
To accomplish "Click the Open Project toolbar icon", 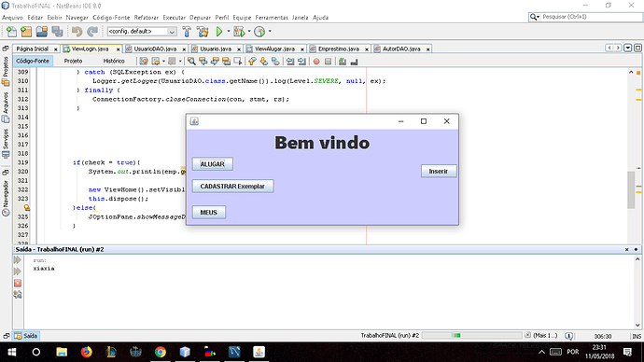I will [x=41, y=31].
